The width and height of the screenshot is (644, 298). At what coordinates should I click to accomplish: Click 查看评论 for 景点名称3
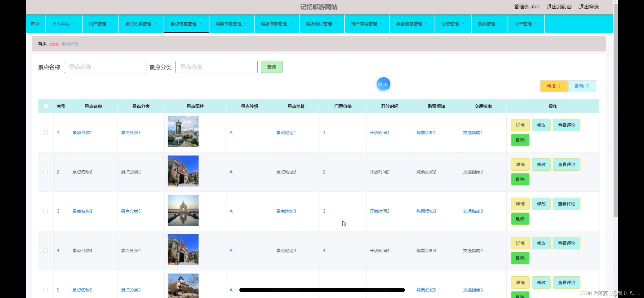pos(566,204)
